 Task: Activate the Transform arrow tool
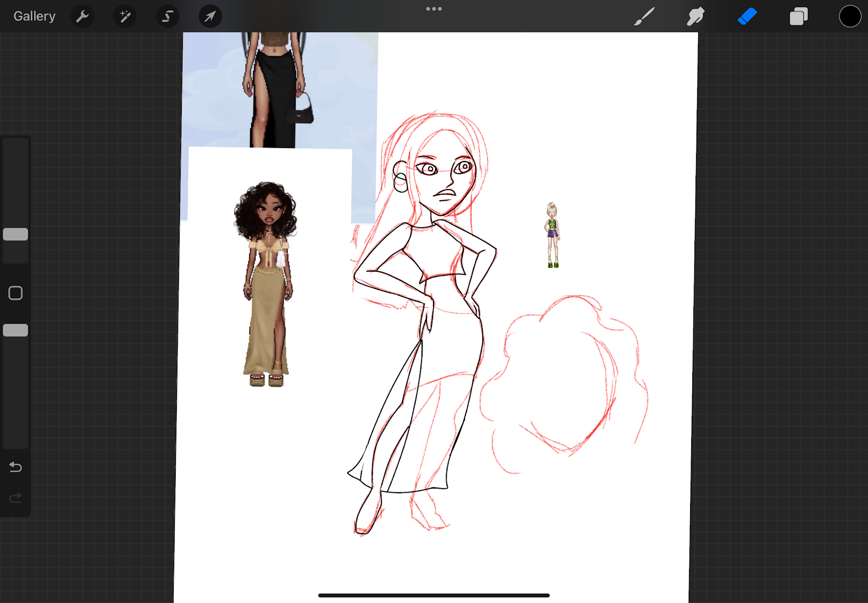(210, 16)
